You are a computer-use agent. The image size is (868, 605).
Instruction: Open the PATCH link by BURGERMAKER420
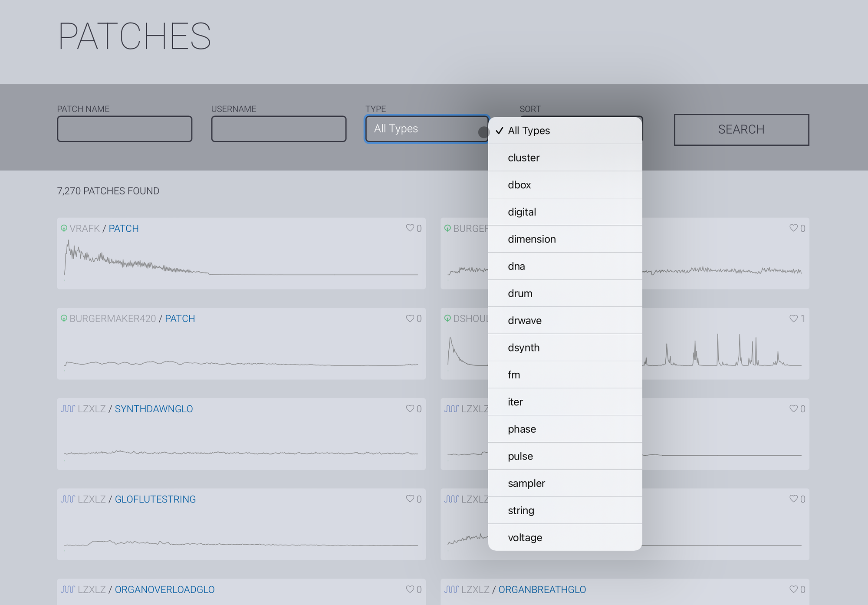180,319
